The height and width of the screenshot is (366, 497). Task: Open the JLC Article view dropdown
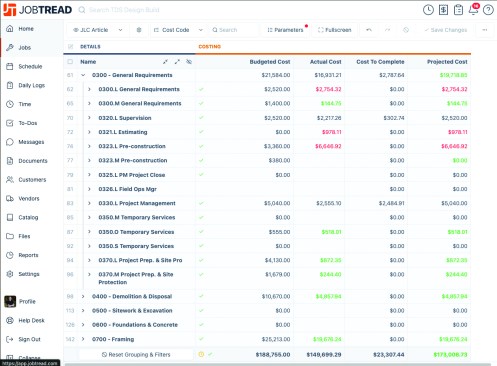click(x=98, y=30)
